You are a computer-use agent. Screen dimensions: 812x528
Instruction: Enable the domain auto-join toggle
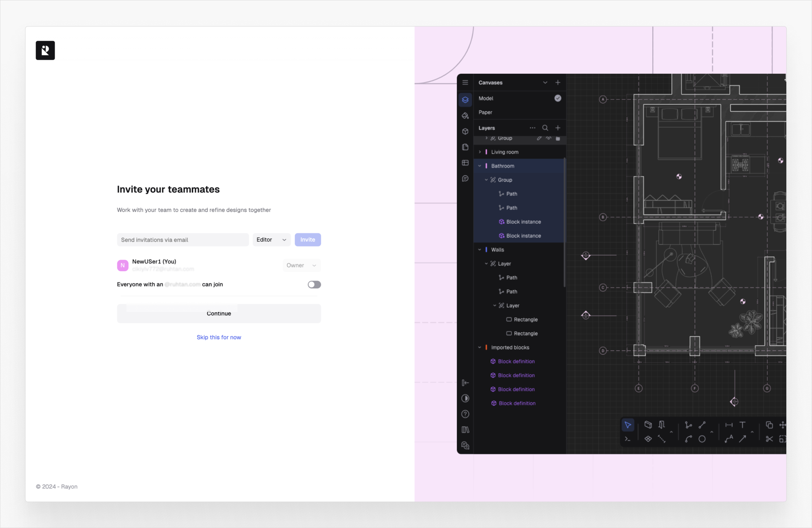tap(314, 284)
